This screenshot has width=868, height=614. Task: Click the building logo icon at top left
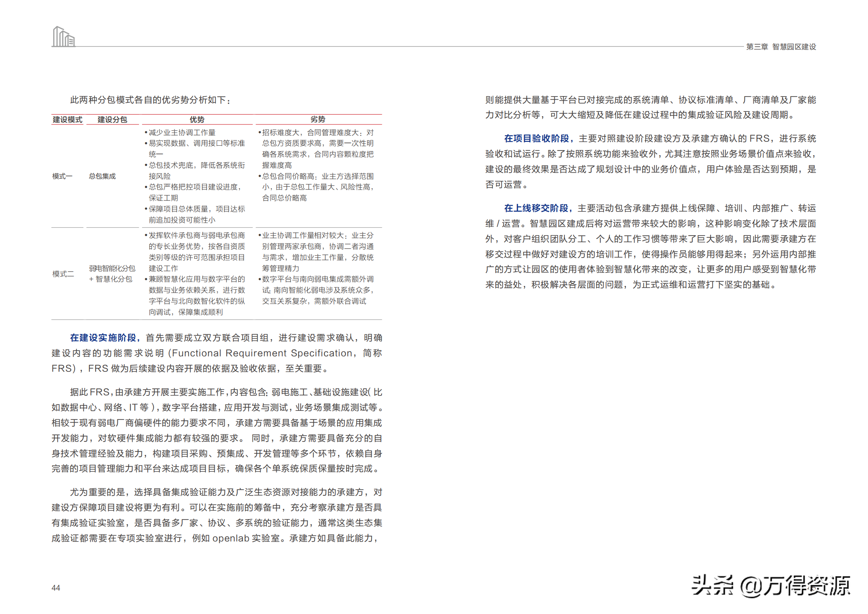coord(63,37)
